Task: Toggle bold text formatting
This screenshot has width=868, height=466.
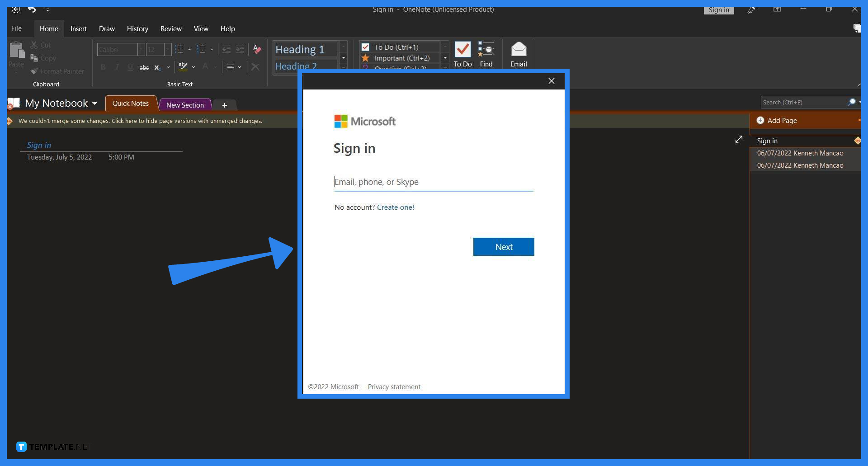Action: (103, 67)
